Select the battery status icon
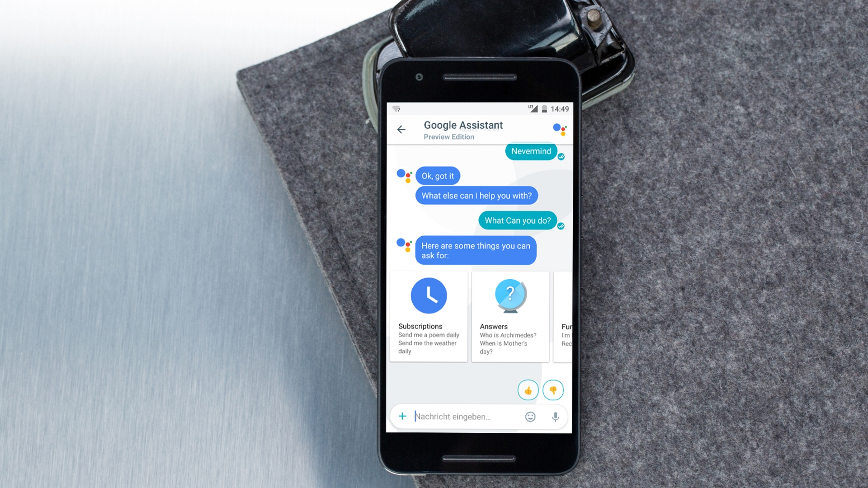This screenshot has height=488, width=868. tap(546, 109)
